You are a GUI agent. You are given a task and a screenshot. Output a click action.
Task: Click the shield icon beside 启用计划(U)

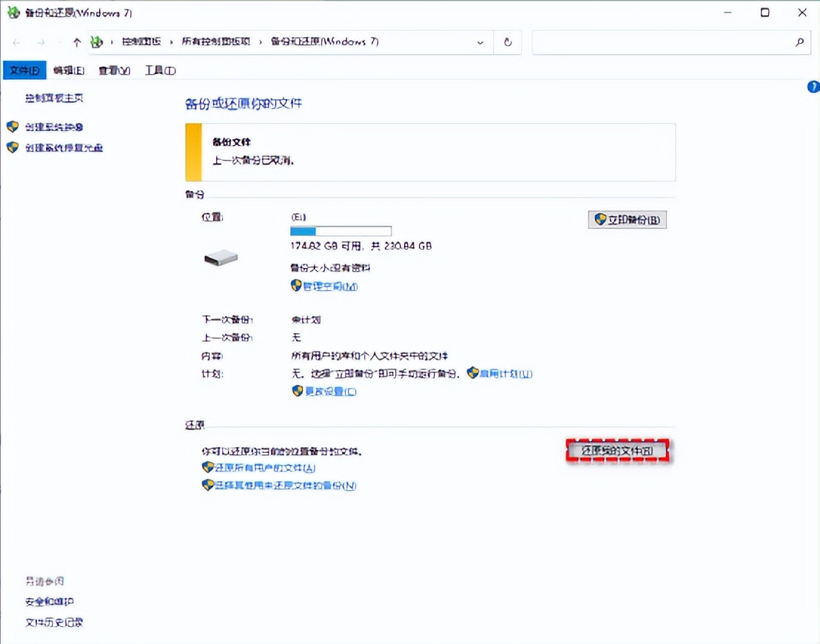coord(474,373)
